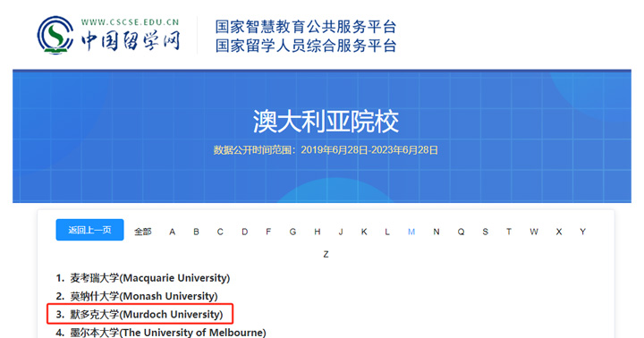Click the CSCSE globe logo icon
Viewport: 644px width, 338px height.
click(55, 35)
